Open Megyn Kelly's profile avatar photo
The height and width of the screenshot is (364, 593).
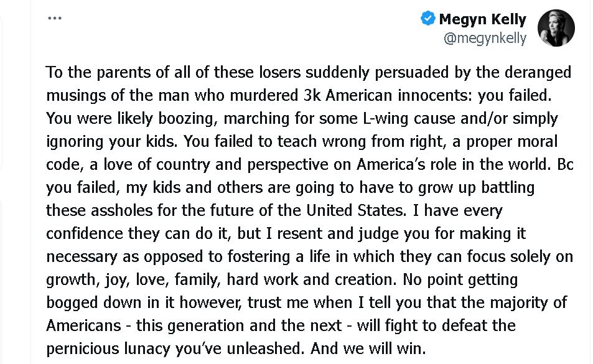click(x=556, y=28)
